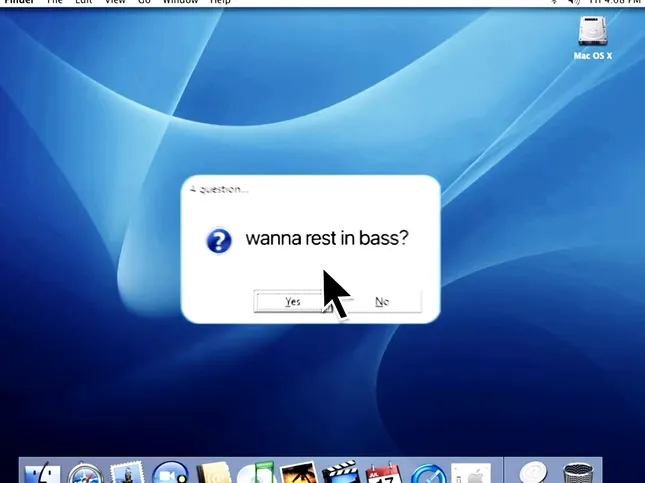Launch Safari compass icon in the Dock
Viewport: 645px width, 483px height.
(x=86, y=473)
